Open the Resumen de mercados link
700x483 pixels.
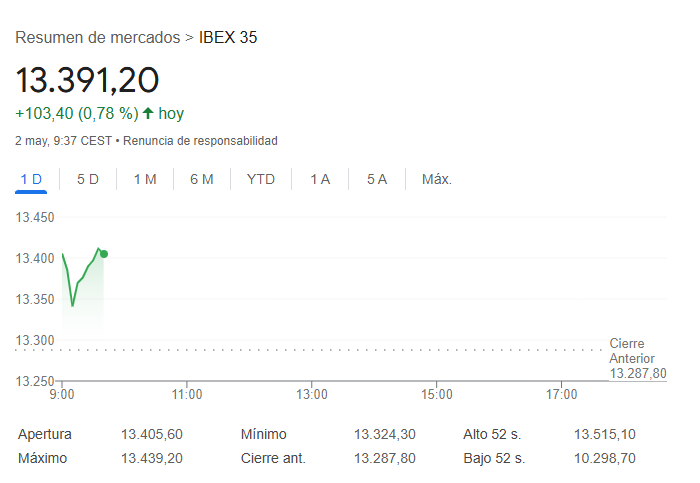98,37
